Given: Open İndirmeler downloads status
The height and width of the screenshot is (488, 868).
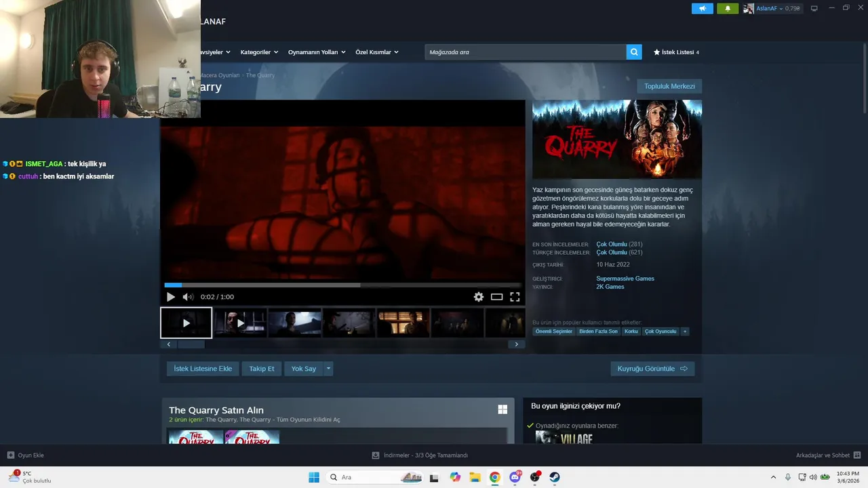Looking at the screenshot, I should click(420, 455).
